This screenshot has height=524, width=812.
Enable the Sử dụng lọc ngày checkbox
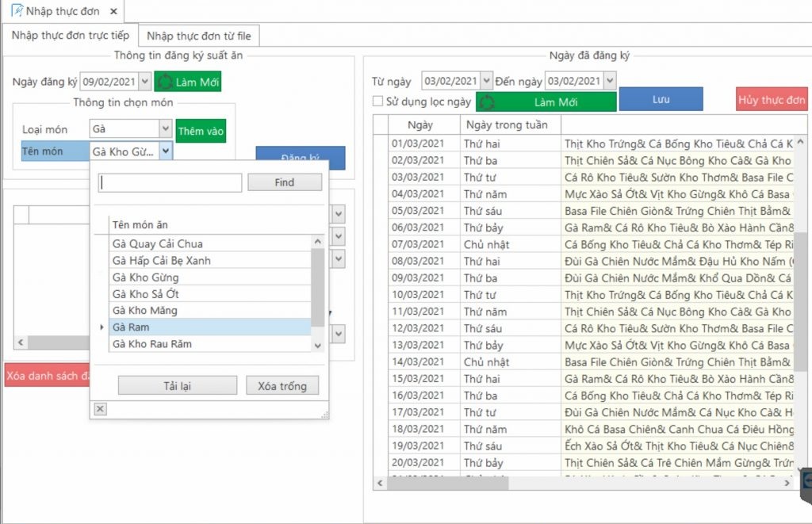(378, 101)
